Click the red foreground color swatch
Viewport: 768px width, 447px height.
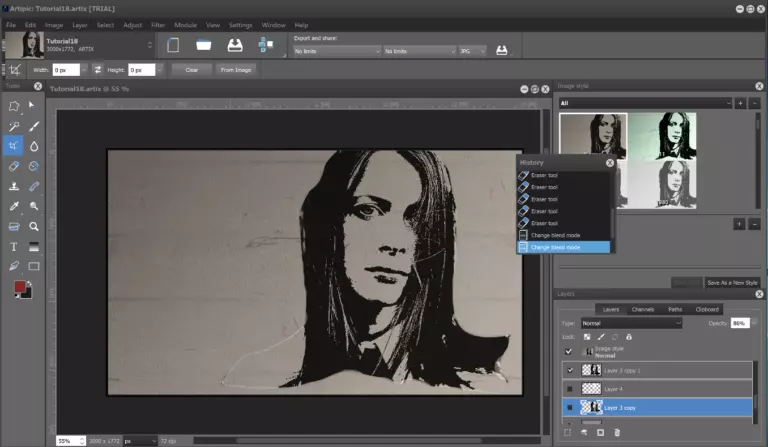tap(19, 287)
